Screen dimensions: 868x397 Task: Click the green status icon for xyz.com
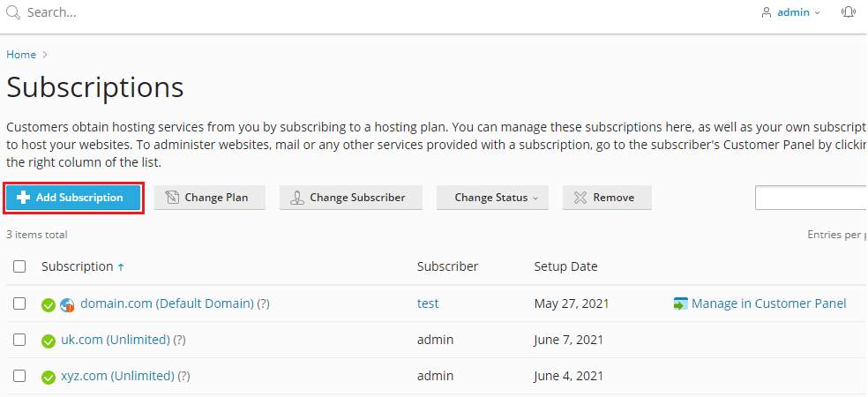(49, 378)
